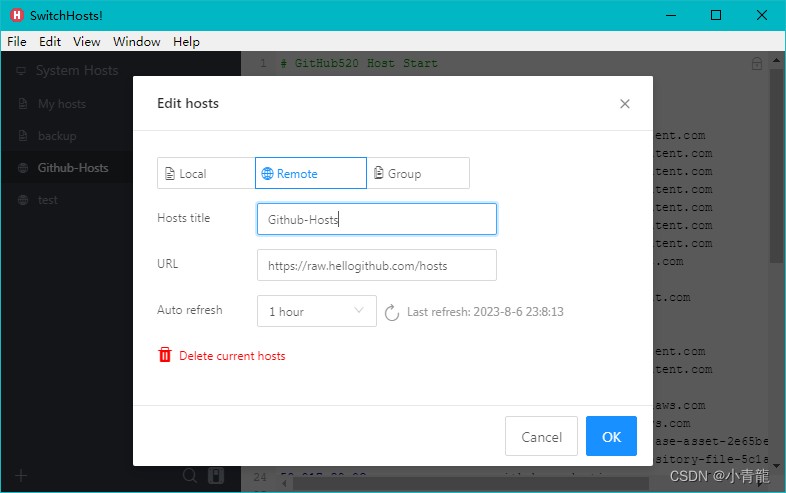Click the sidebar panel icon next to search
The image size is (786, 493).
[x=216, y=476]
